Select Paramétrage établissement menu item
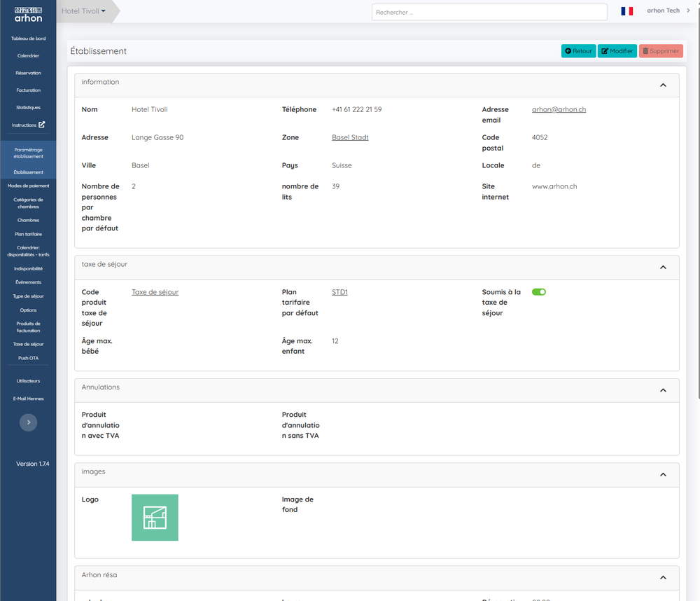 pyautogui.click(x=28, y=153)
